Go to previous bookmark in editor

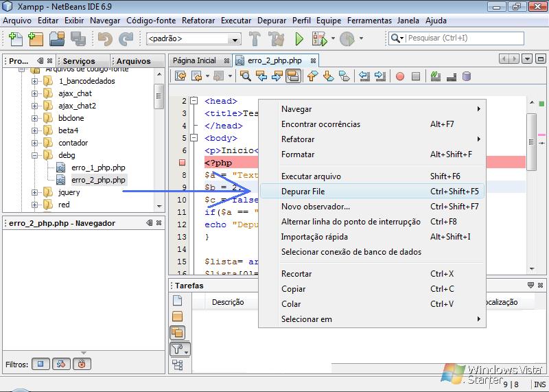(x=312, y=76)
